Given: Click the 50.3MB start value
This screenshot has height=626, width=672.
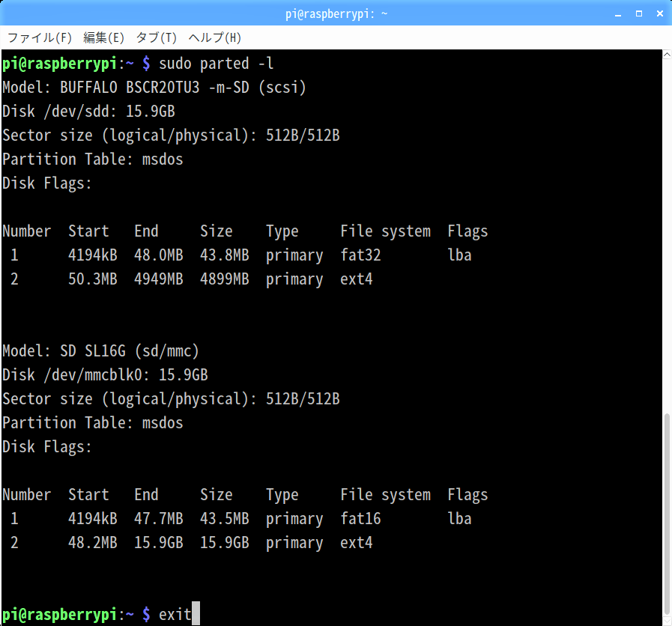Looking at the screenshot, I should click(x=93, y=279).
